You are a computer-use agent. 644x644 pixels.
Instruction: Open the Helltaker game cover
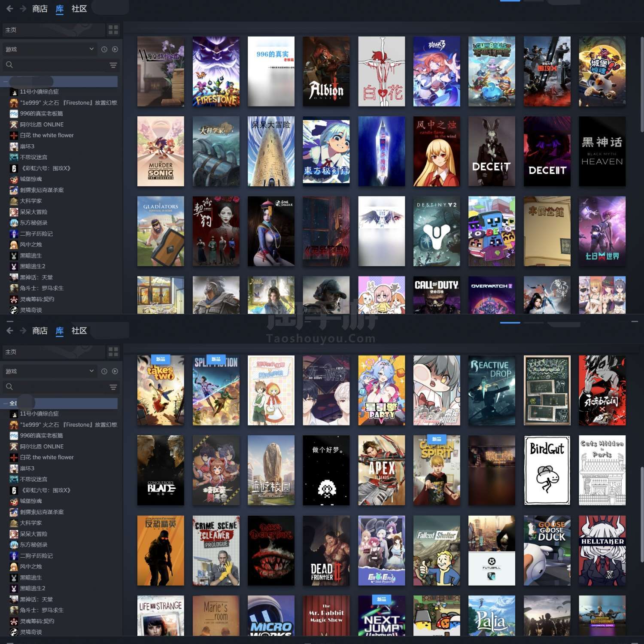coord(602,550)
